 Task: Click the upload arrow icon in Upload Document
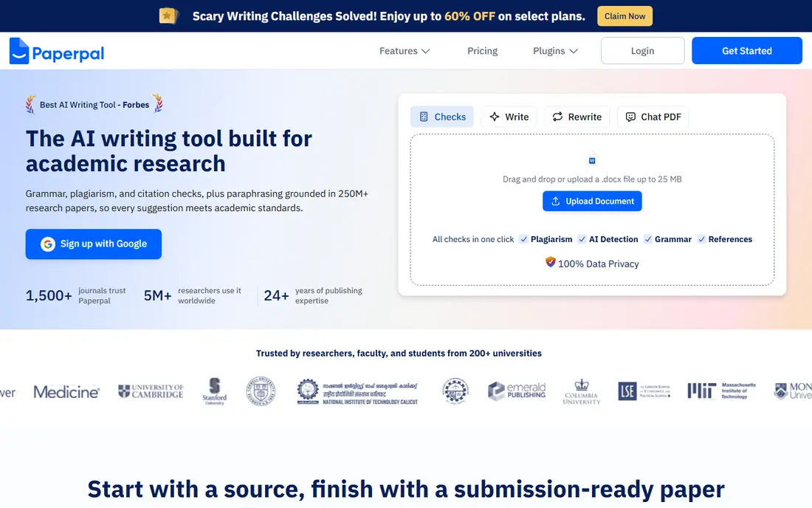(x=556, y=201)
